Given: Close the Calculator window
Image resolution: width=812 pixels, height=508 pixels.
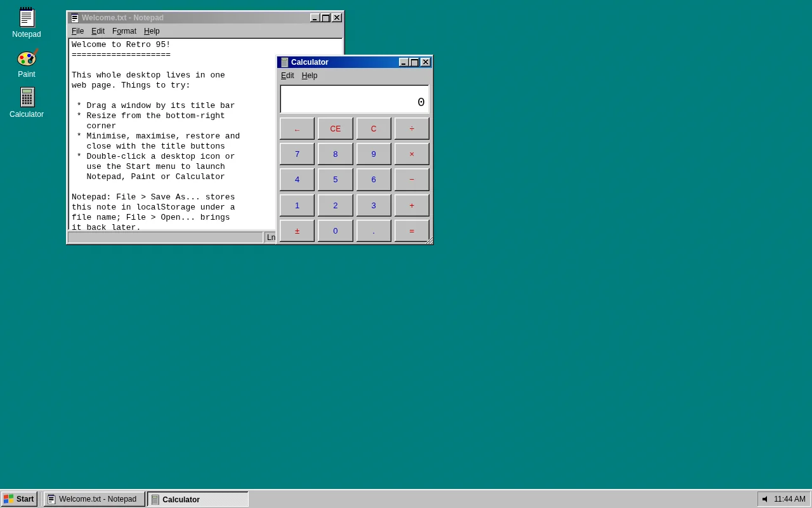Looking at the screenshot, I should coord(425,62).
